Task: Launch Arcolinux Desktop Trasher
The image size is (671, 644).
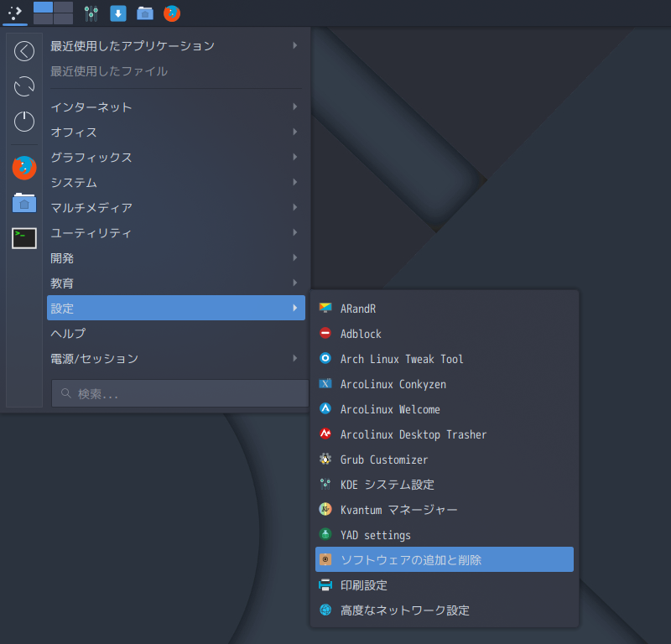Action: click(445, 434)
